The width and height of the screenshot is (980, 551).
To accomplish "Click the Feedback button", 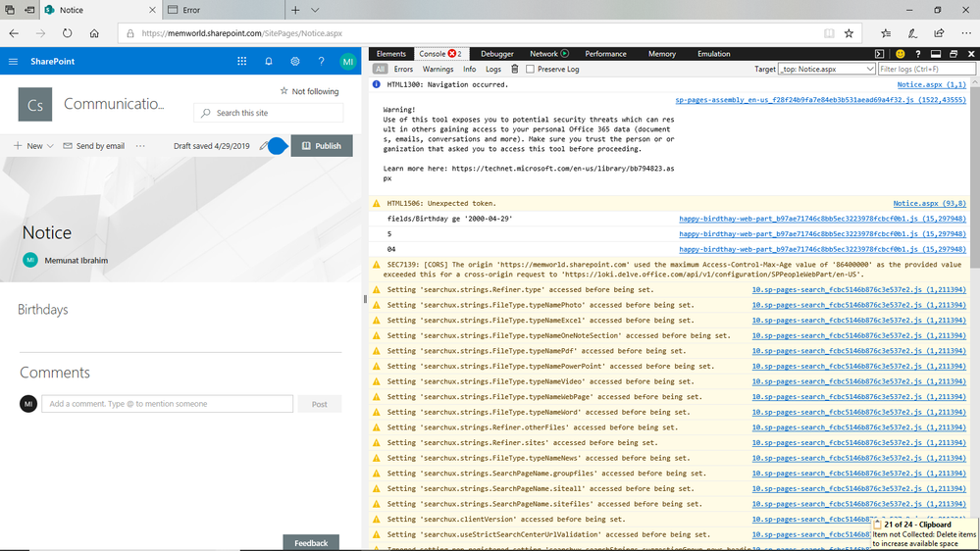I will coord(311,542).
